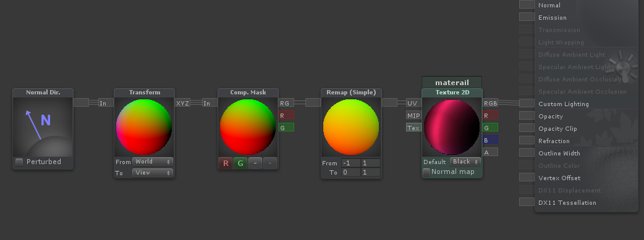The height and width of the screenshot is (240, 644).
Task: Click the Transmission label on main node
Action: point(559,30)
